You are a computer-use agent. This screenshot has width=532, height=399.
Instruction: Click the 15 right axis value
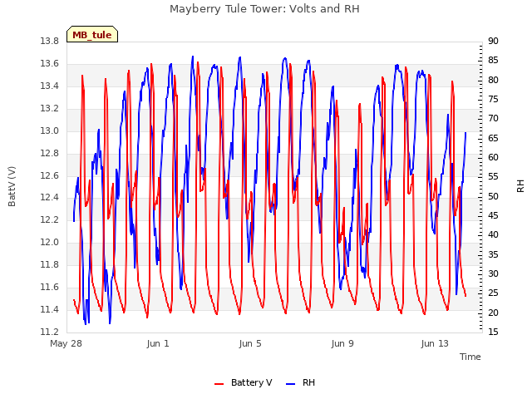pyautogui.click(x=493, y=332)
